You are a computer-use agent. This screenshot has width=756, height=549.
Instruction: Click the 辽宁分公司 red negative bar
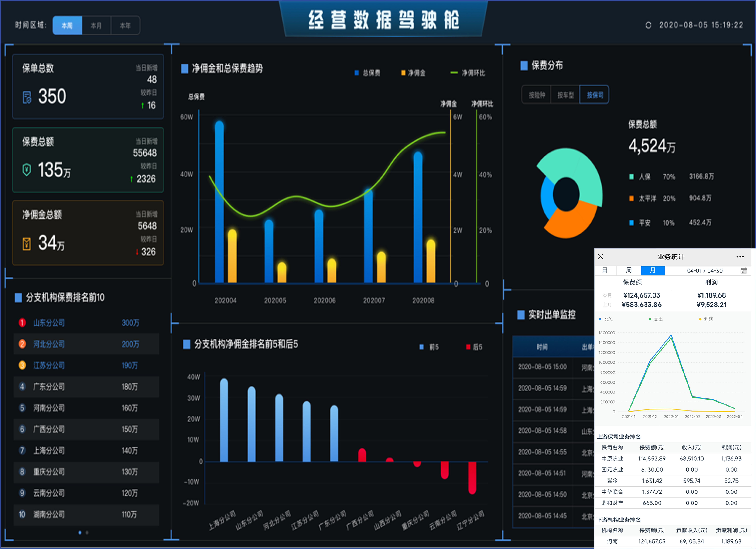472,478
